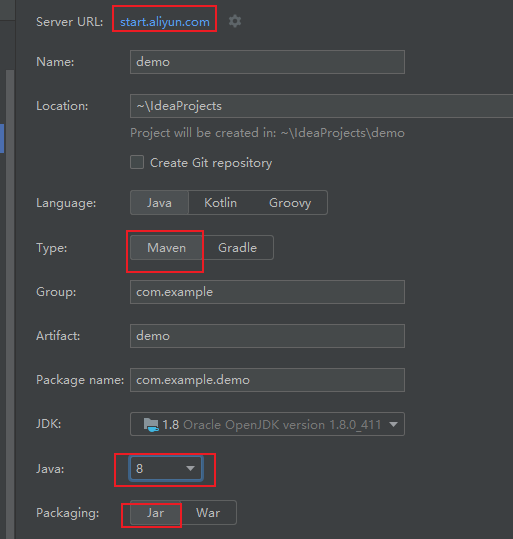Click the start.aliyun.com server link
Image resolution: width=513 pixels, height=539 pixels.
(x=165, y=22)
